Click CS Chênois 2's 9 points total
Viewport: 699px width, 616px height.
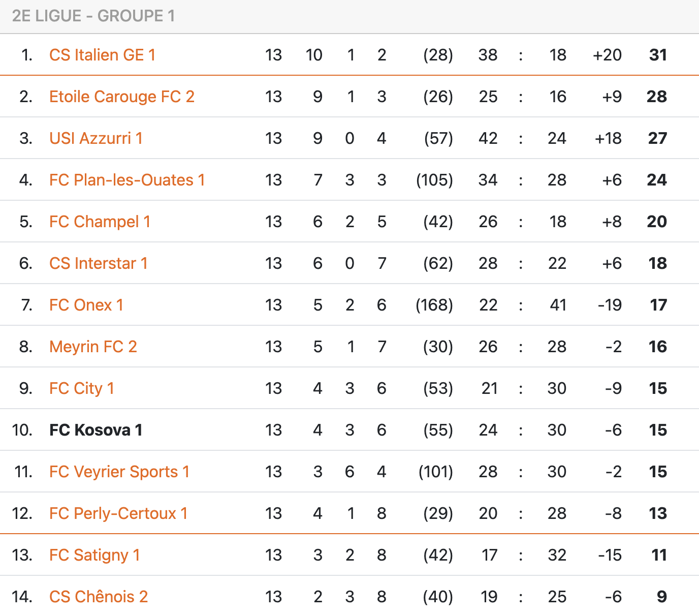tap(661, 597)
